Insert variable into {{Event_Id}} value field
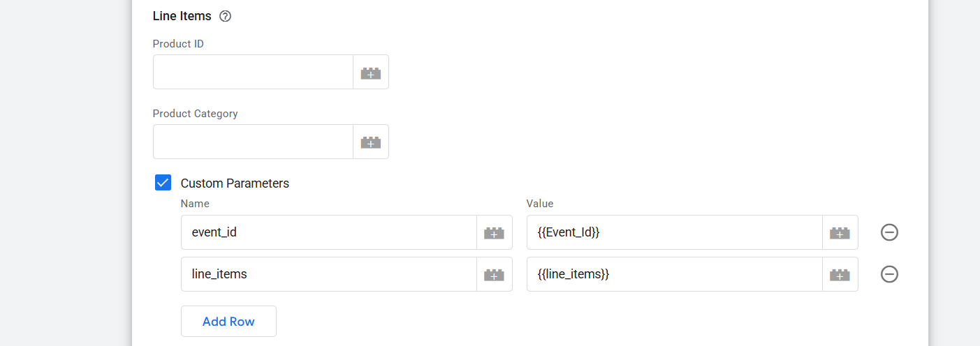Image resolution: width=980 pixels, height=346 pixels. coord(840,233)
